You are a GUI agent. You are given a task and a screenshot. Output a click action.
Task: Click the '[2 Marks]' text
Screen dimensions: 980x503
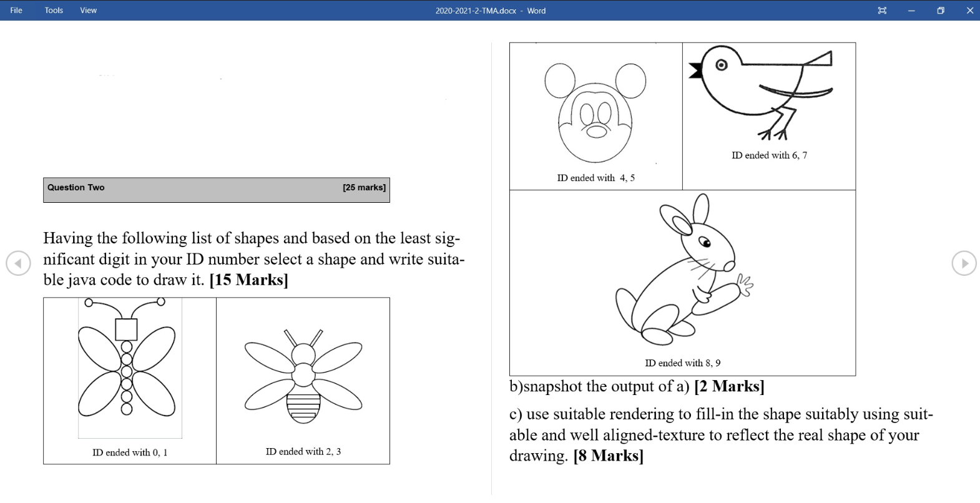coord(729,386)
